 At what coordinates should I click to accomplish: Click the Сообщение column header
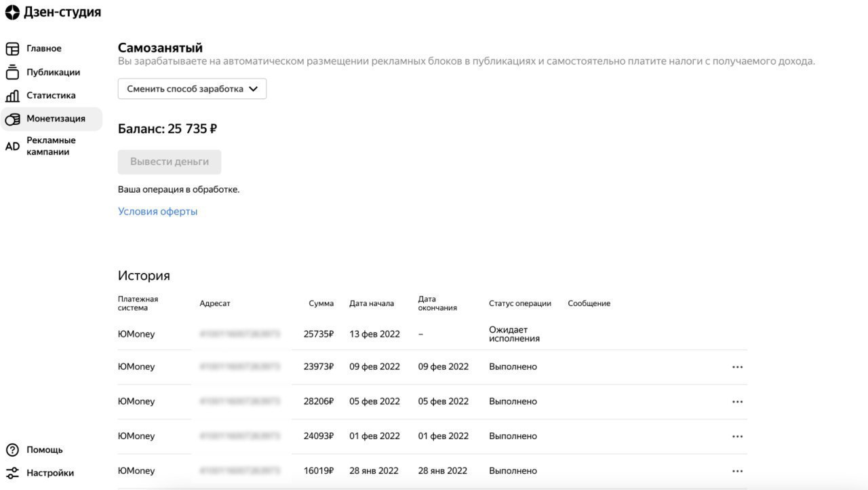coord(589,303)
